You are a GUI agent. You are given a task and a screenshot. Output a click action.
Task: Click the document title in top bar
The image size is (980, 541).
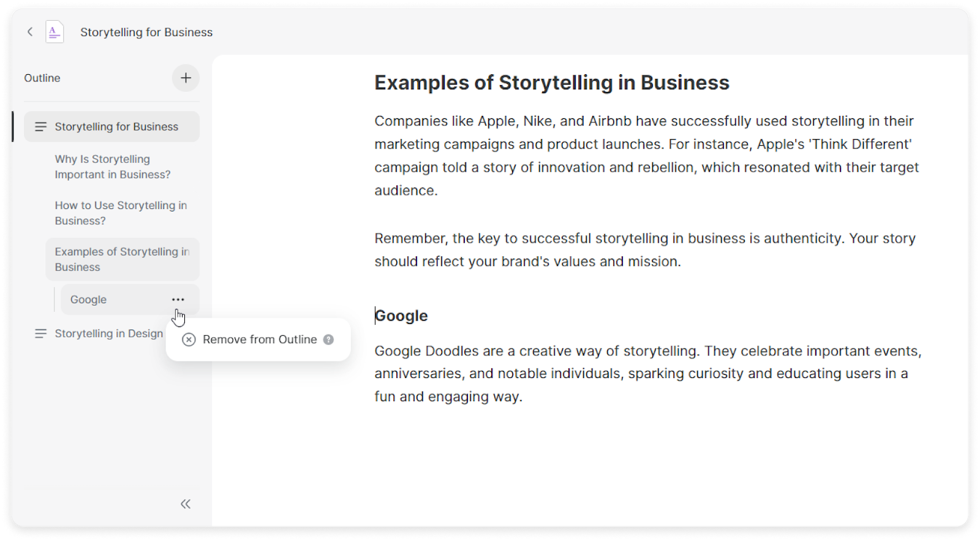click(x=146, y=32)
